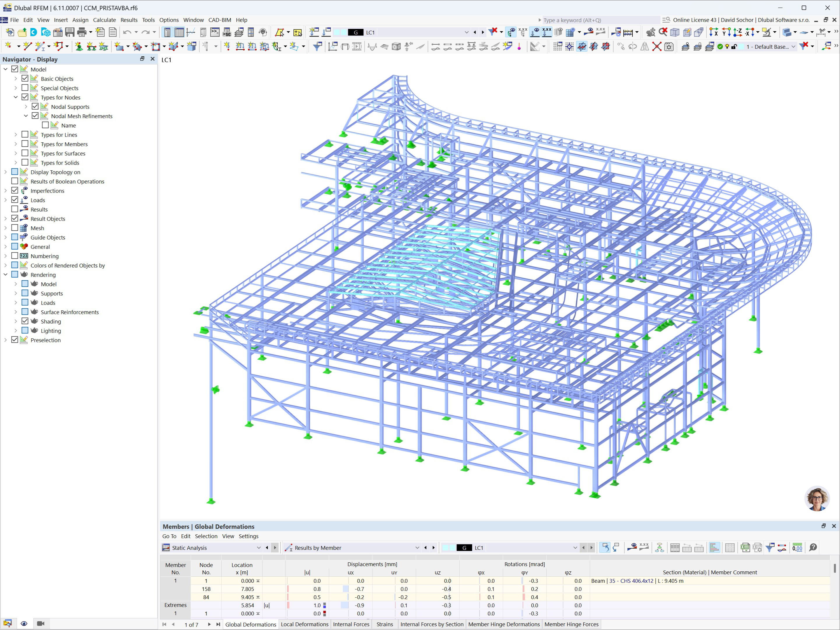Click the Print icon in toolbar

point(82,32)
